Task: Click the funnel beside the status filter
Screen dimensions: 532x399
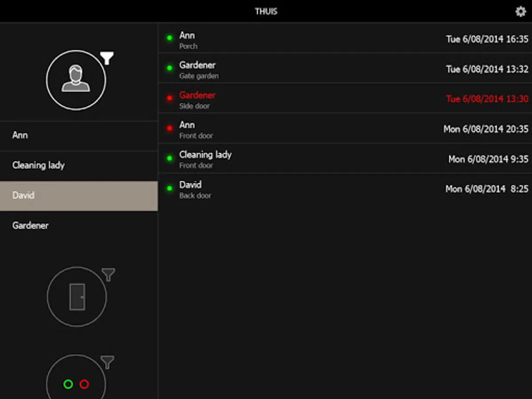Action: pos(107,362)
